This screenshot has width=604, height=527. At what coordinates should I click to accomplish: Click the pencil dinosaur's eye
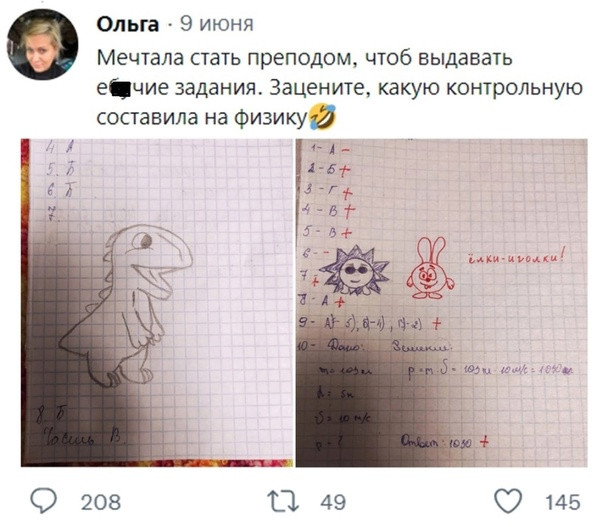(x=146, y=241)
